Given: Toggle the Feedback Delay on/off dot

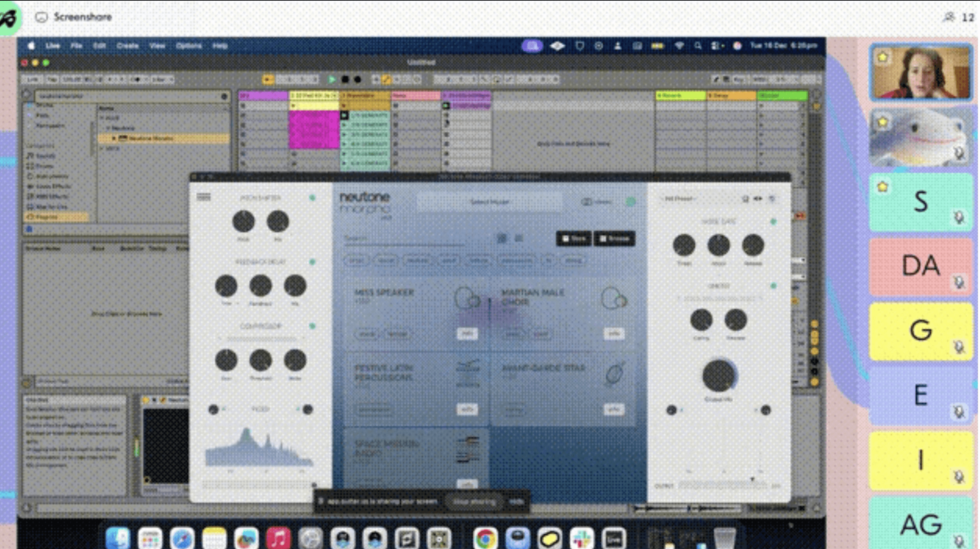Looking at the screenshot, I should (x=312, y=262).
